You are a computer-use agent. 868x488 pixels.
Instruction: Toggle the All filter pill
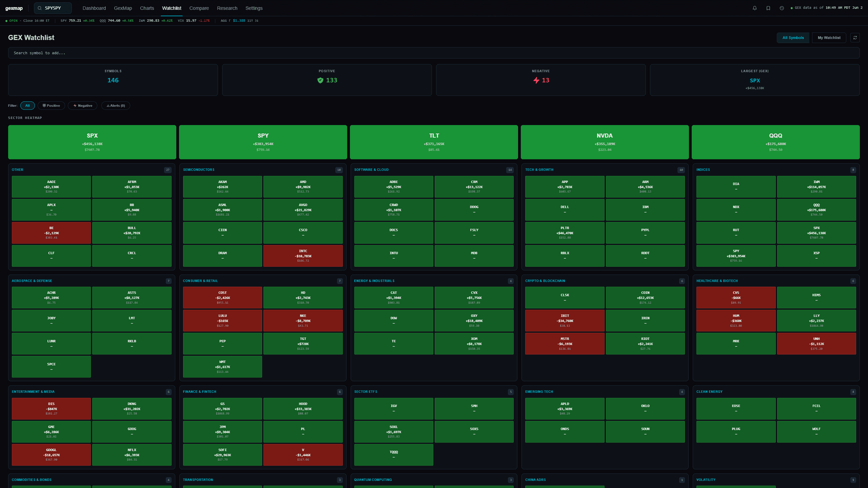27,106
